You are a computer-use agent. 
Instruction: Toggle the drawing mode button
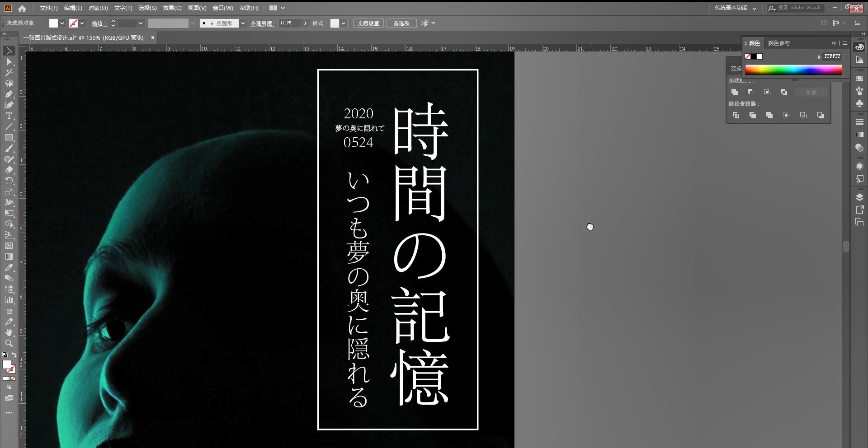click(x=9, y=387)
